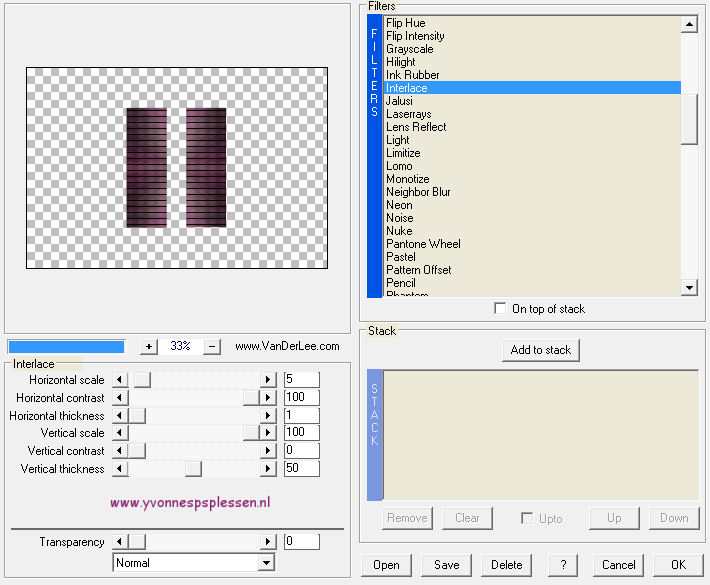Click right arrow of Horizontal contrast slider
710x585 pixels.
pyautogui.click(x=268, y=398)
